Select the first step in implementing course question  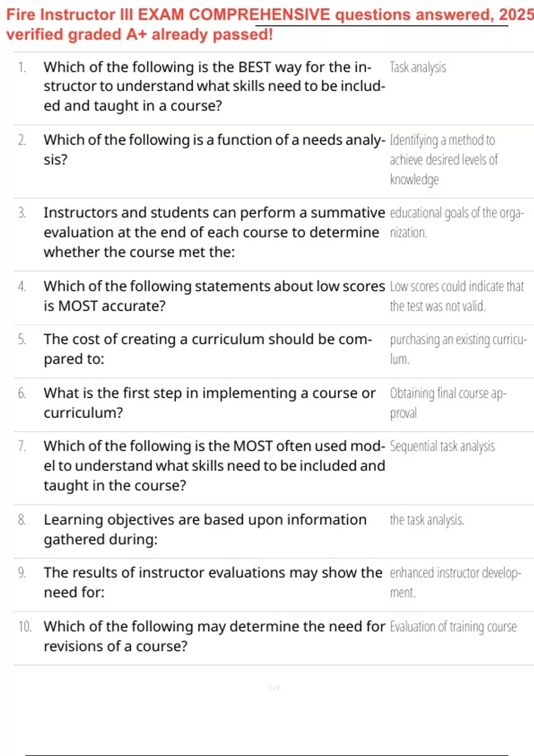tap(210, 402)
